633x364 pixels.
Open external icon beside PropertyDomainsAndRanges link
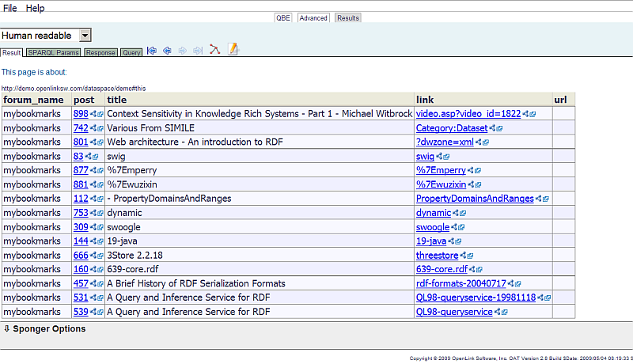pos(546,199)
